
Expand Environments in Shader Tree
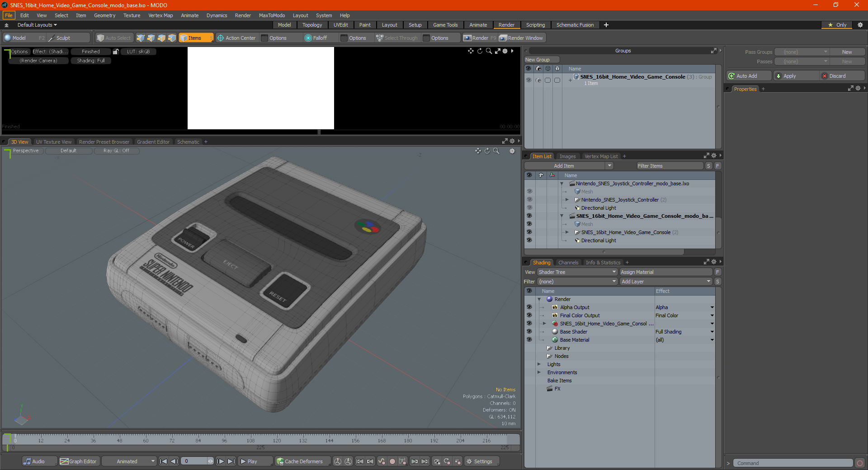click(539, 372)
